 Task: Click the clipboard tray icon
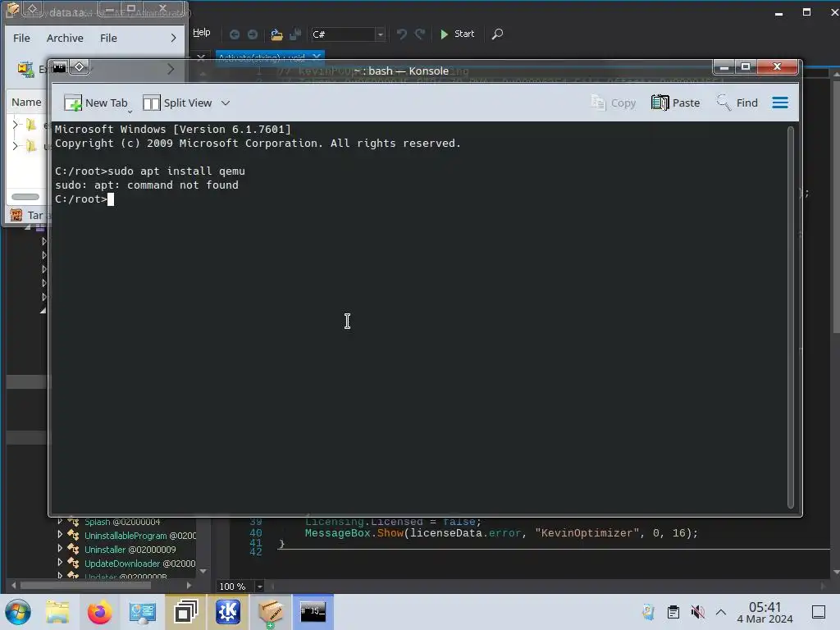click(x=673, y=612)
